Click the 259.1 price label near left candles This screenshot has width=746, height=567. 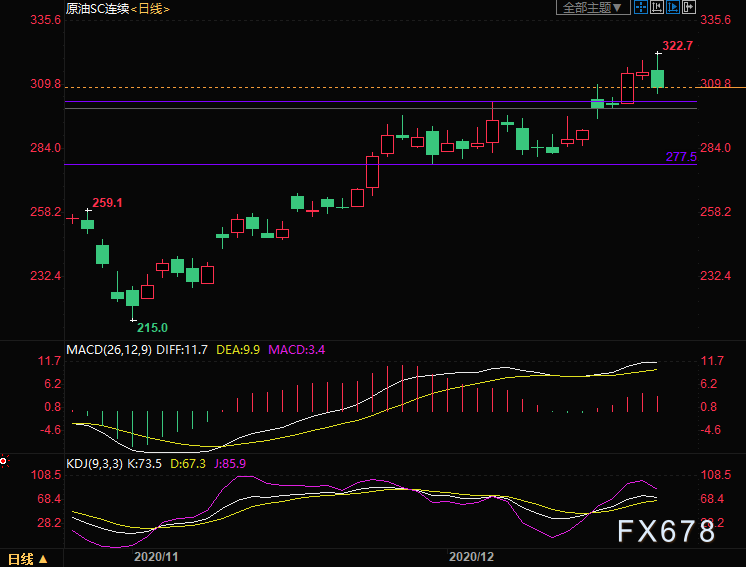(x=107, y=203)
